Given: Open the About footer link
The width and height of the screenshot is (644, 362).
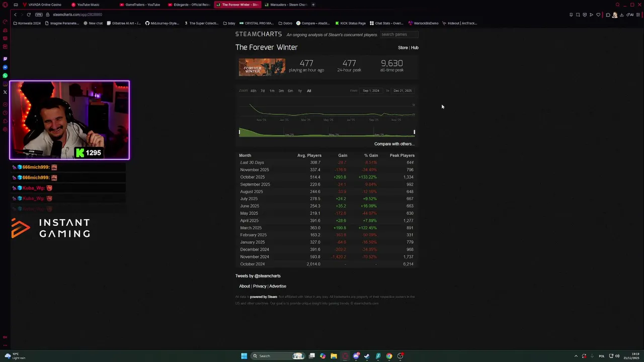Looking at the screenshot, I should click(x=245, y=286).
